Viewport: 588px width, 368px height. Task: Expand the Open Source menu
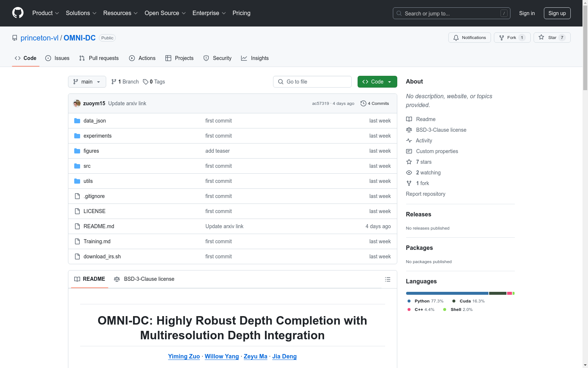point(165,13)
